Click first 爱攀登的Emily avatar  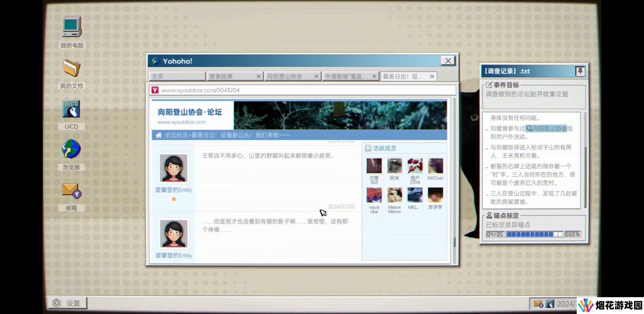[x=174, y=168]
